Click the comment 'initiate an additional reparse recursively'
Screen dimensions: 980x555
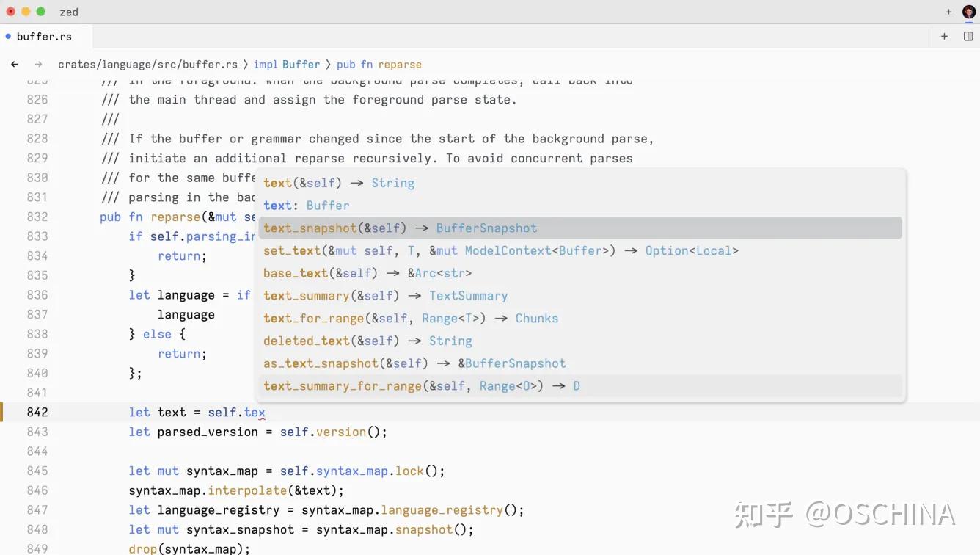pyautogui.click(x=367, y=158)
